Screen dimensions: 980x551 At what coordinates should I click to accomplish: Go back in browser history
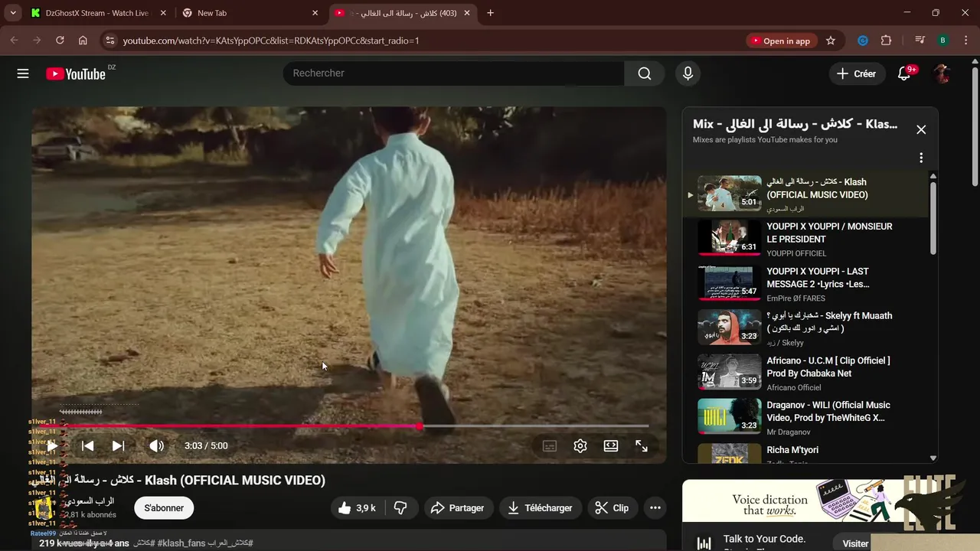coord(14,41)
